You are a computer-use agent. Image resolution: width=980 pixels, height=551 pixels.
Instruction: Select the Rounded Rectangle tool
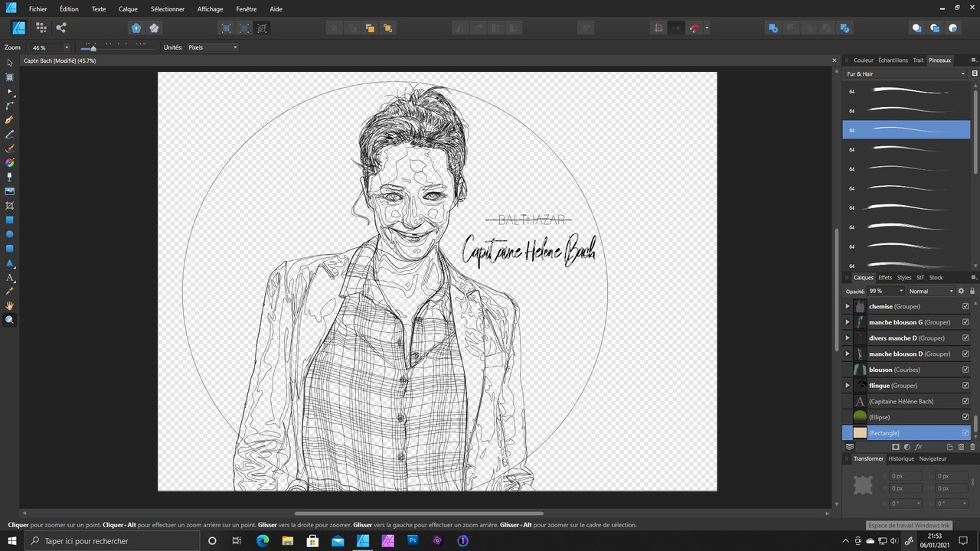click(10, 249)
